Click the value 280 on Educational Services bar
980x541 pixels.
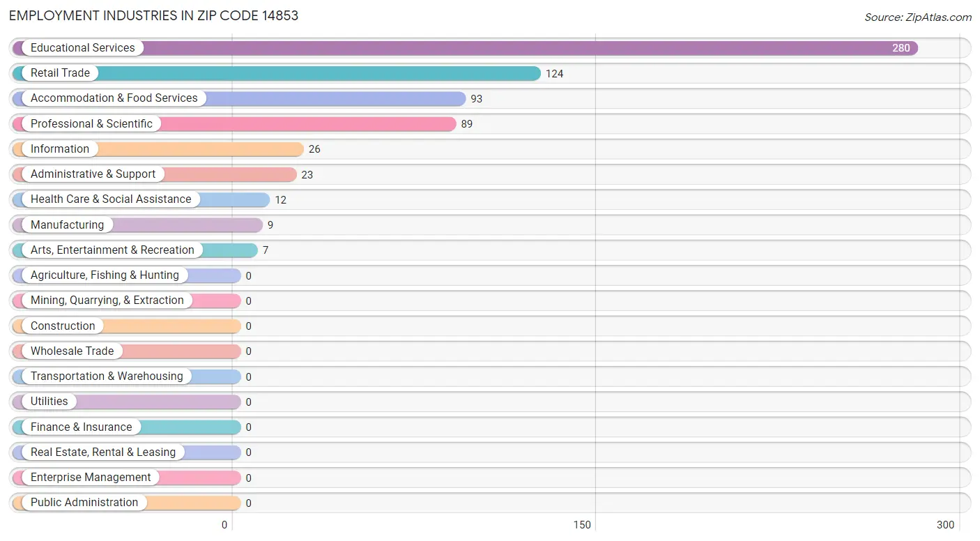[x=901, y=48]
